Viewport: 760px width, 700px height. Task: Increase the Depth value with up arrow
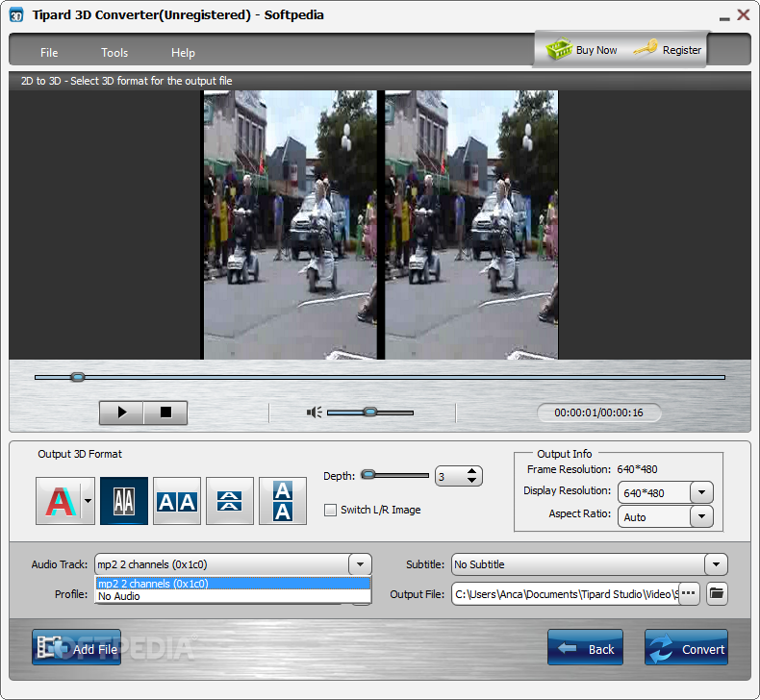pyautogui.click(x=471, y=471)
